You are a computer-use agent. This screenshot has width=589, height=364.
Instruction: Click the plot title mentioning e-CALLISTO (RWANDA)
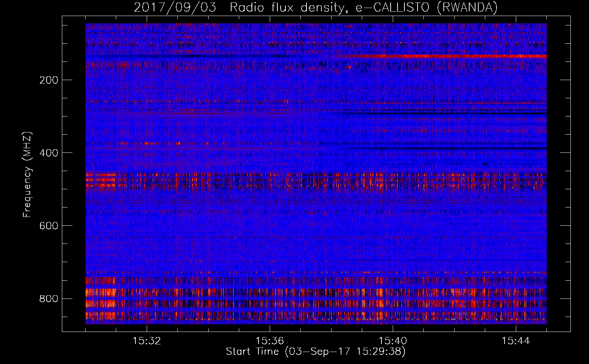316,7
